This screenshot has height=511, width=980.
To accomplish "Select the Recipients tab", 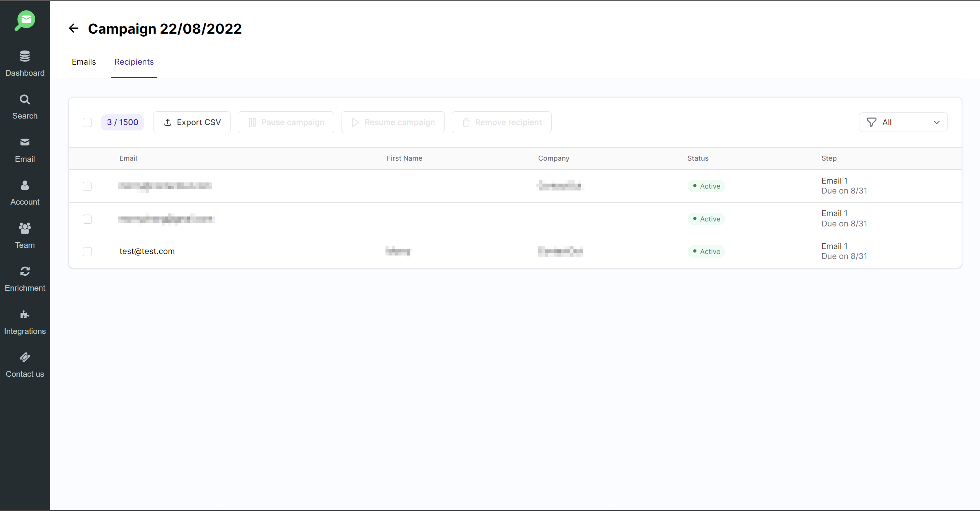I will click(x=134, y=62).
